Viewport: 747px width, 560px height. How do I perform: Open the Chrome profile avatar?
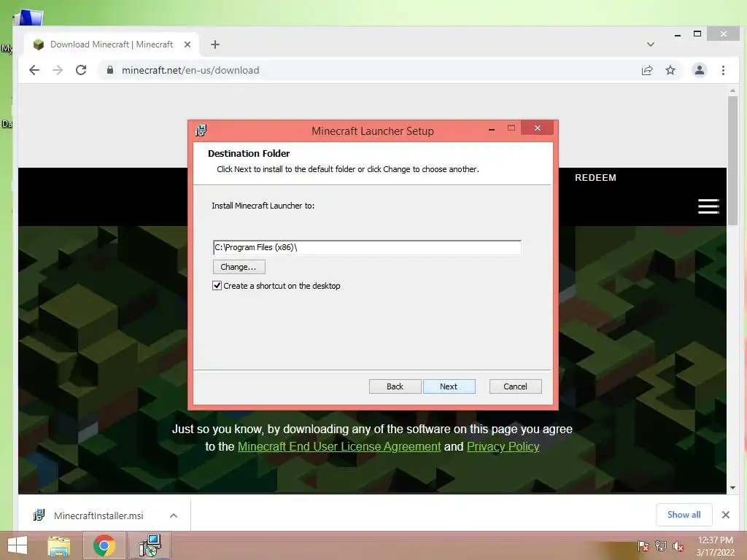point(699,71)
